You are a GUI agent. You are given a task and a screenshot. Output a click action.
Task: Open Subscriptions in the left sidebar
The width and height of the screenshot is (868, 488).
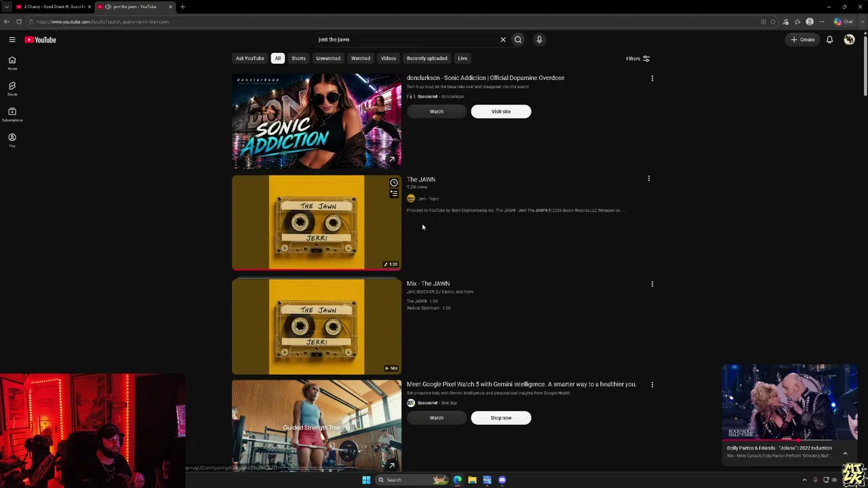click(x=12, y=115)
